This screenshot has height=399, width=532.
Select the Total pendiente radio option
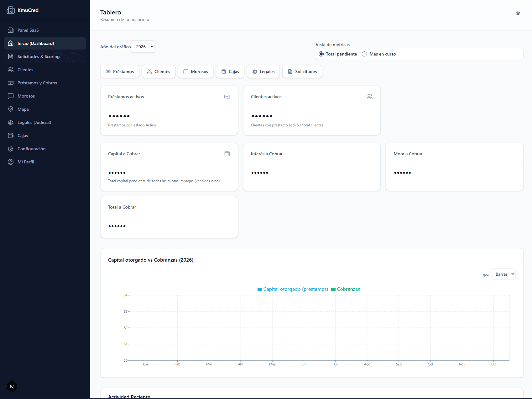click(321, 54)
